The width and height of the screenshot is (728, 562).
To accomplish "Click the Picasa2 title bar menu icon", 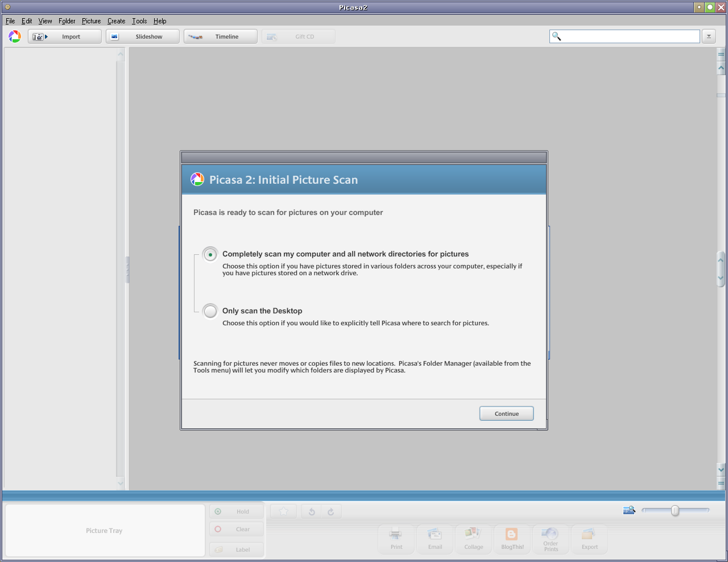I will point(7,7).
